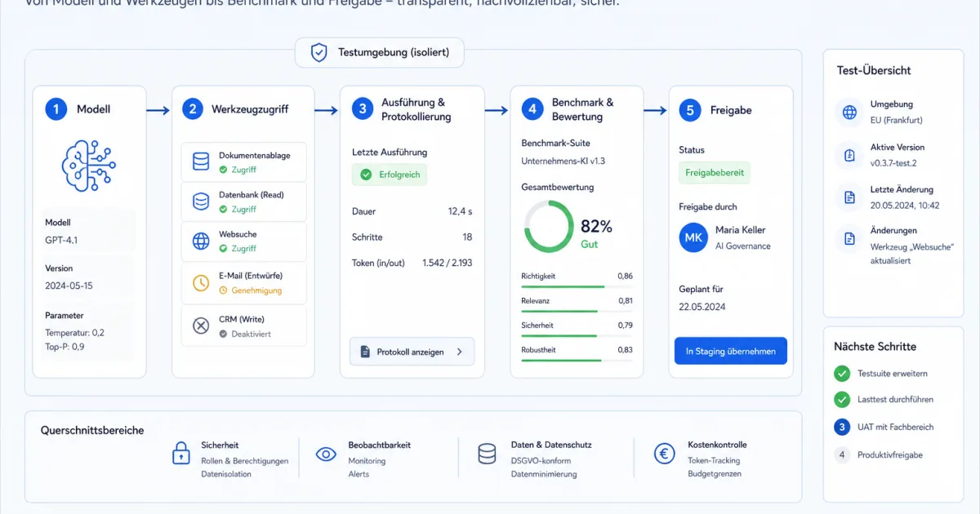The width and height of the screenshot is (980, 514).
Task: Click the UAT mit Fachbereich step
Action: (895, 427)
